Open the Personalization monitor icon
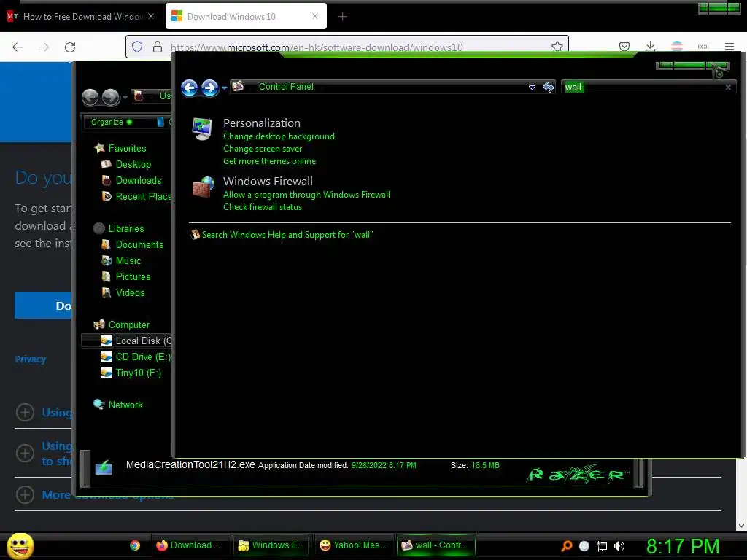 tap(203, 128)
